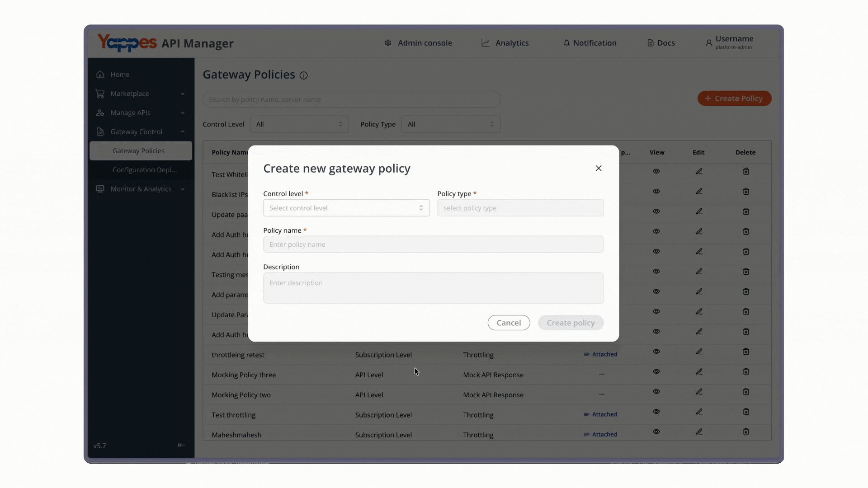
Task: Focus the Policy name input field
Action: (x=433, y=244)
